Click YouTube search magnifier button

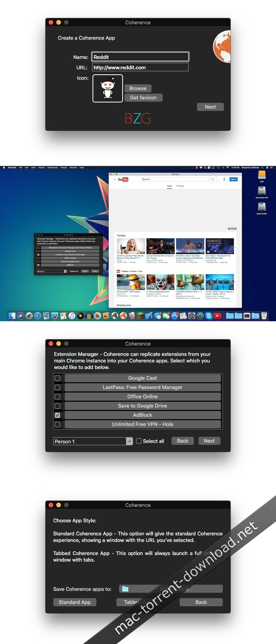click(212, 179)
